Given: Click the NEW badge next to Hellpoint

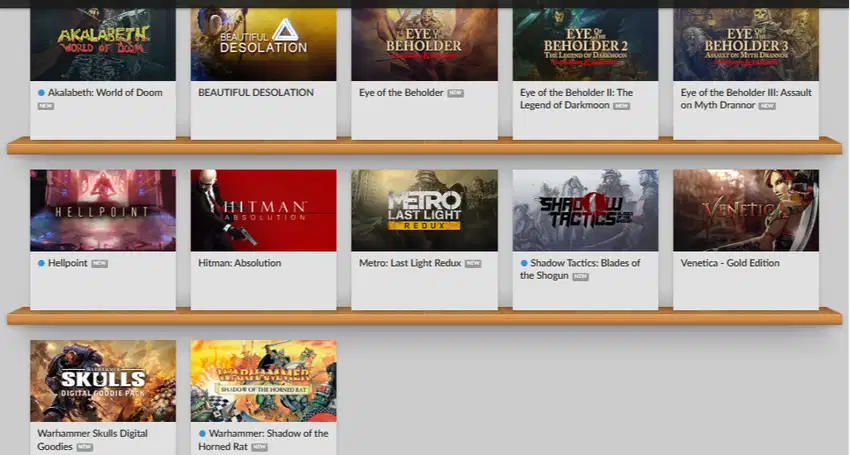Looking at the screenshot, I should 99,264.
